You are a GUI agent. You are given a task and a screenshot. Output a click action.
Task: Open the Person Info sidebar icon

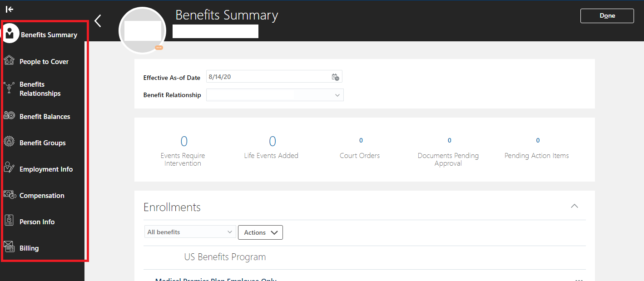click(x=10, y=221)
